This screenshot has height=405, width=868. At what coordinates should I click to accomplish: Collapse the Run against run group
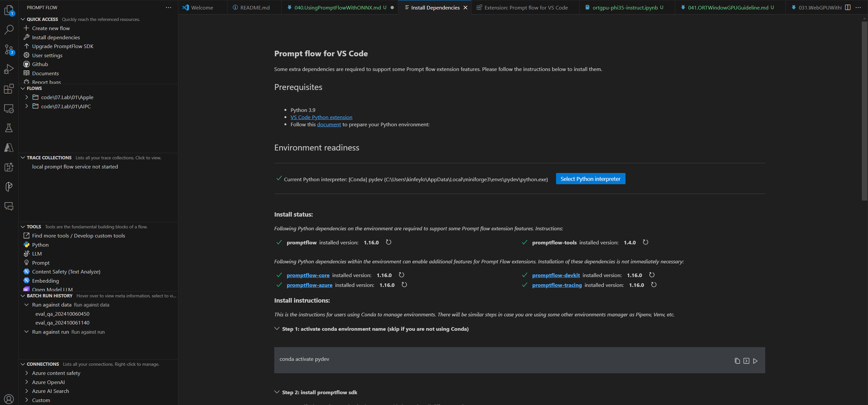tap(27, 332)
